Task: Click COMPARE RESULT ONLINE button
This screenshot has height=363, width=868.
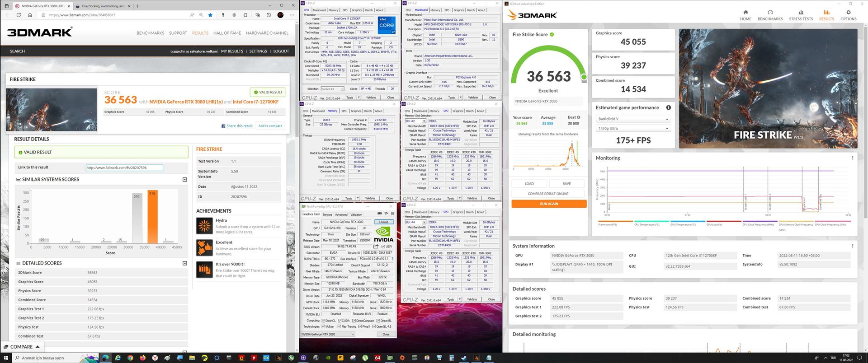Action: 549,194
